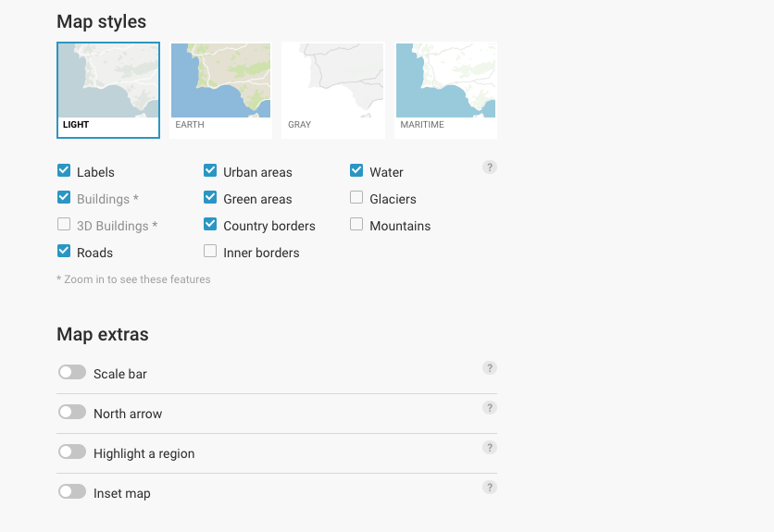This screenshot has height=532, width=774.
Task: Show help for Highlight a region
Action: click(x=490, y=448)
